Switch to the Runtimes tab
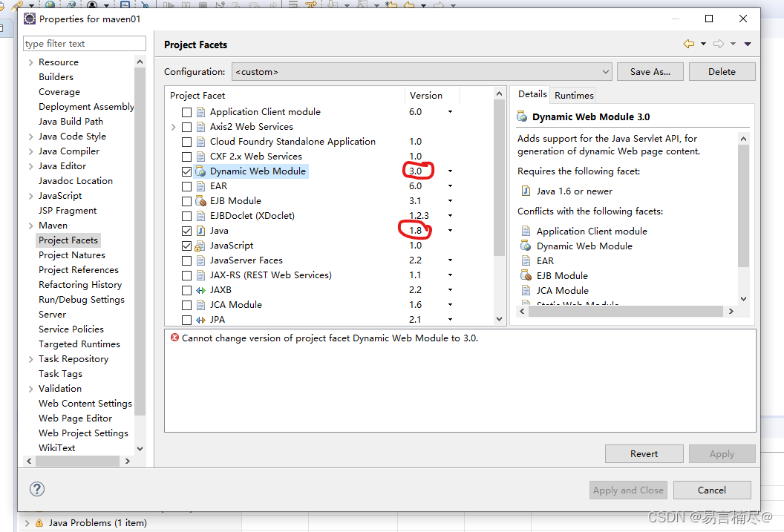The height and width of the screenshot is (532, 784). [x=573, y=95]
